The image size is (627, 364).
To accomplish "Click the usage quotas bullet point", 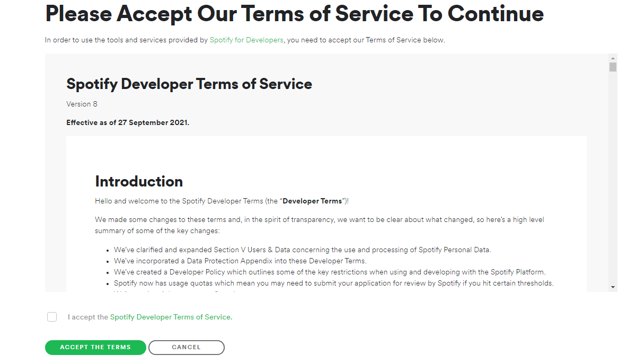I will tap(333, 283).
